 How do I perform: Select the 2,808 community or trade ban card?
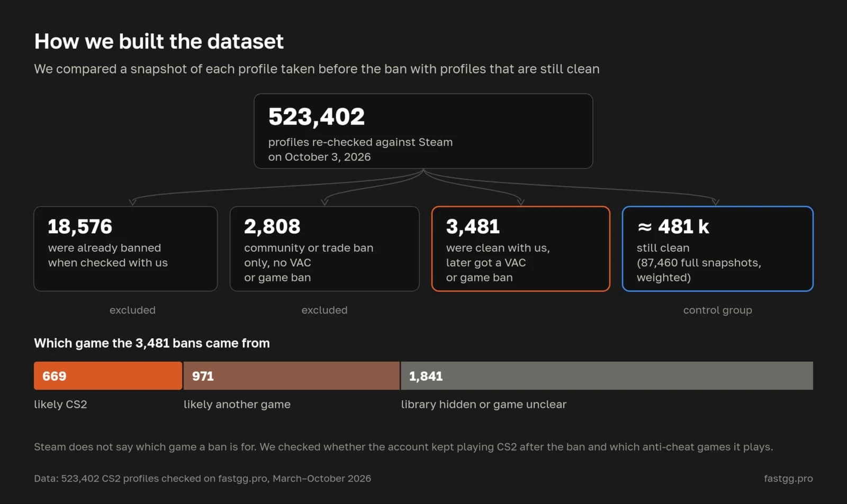(325, 249)
